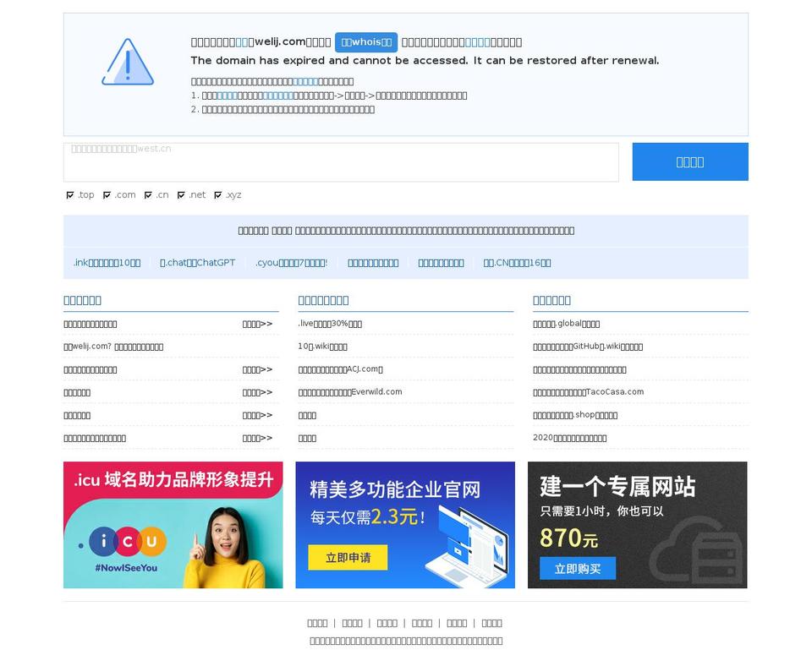
Task: Follow the .cyou domain promotion link
Action: (291, 263)
